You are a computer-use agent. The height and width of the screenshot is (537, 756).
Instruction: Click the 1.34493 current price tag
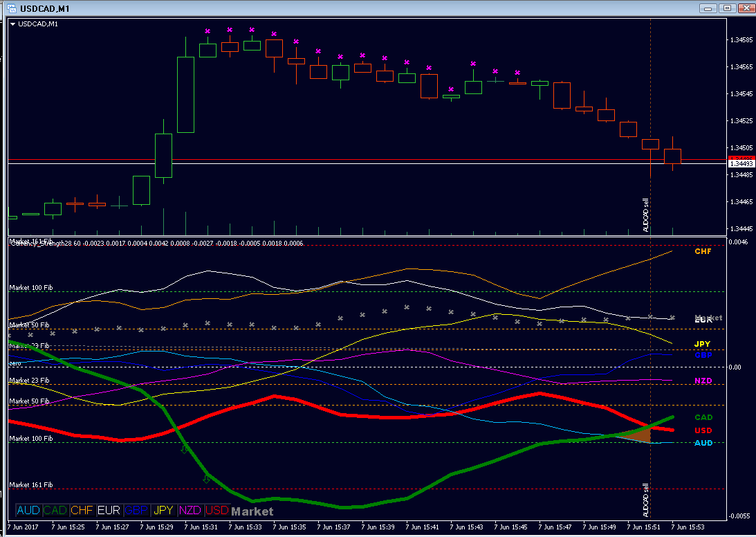[x=741, y=164]
